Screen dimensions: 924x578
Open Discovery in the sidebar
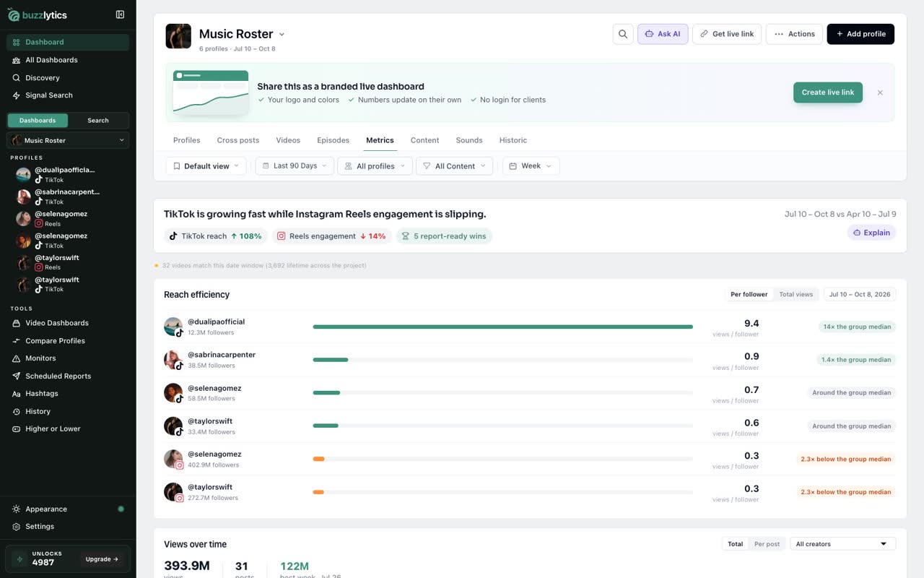point(68,77)
